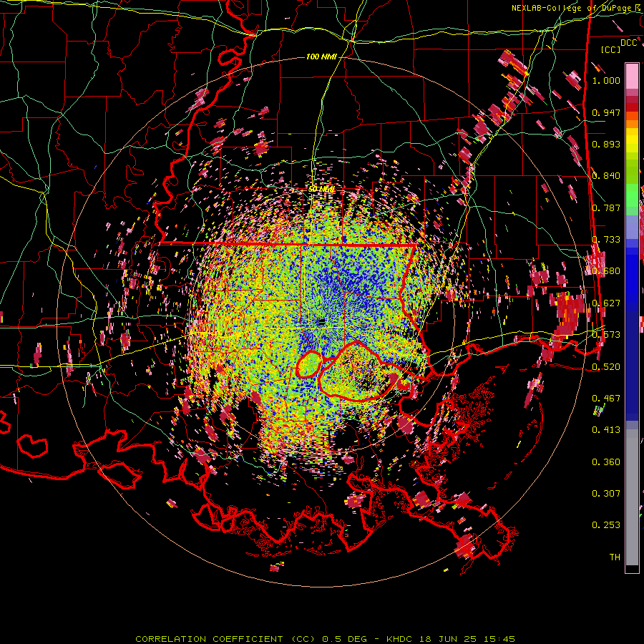Select the 0.787 scale value
The height and width of the screenshot is (644, 644).
point(606,208)
